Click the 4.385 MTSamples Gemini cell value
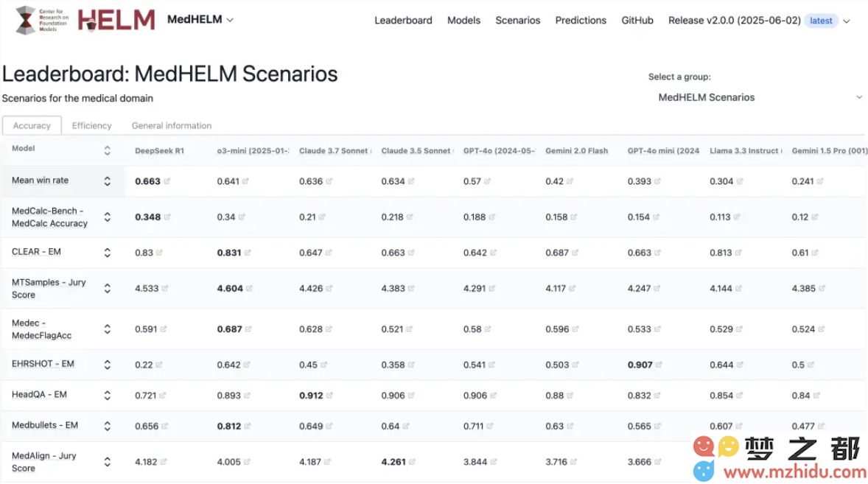The image size is (868, 484). pyautogui.click(x=803, y=288)
